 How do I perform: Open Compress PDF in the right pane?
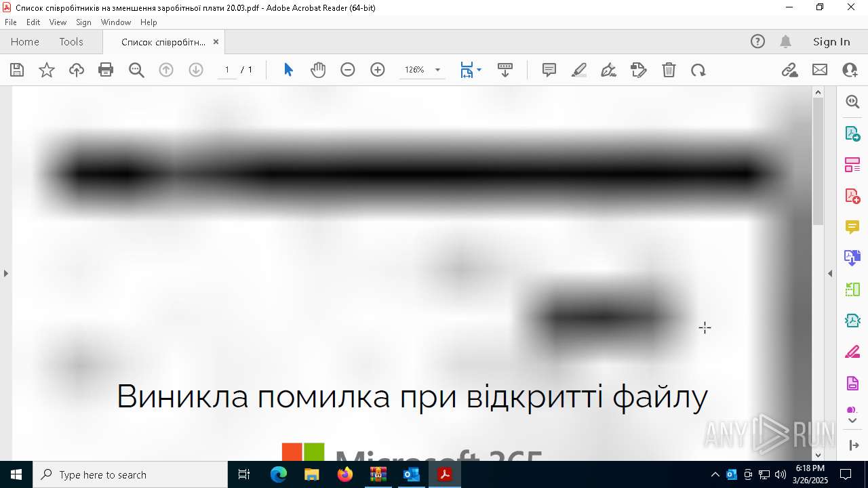point(852,321)
